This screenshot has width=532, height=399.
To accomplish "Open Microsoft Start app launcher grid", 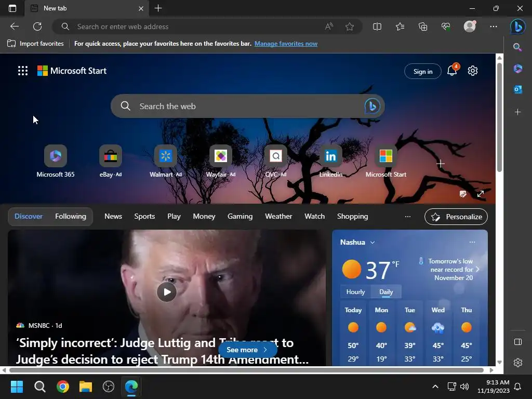I will pos(23,71).
